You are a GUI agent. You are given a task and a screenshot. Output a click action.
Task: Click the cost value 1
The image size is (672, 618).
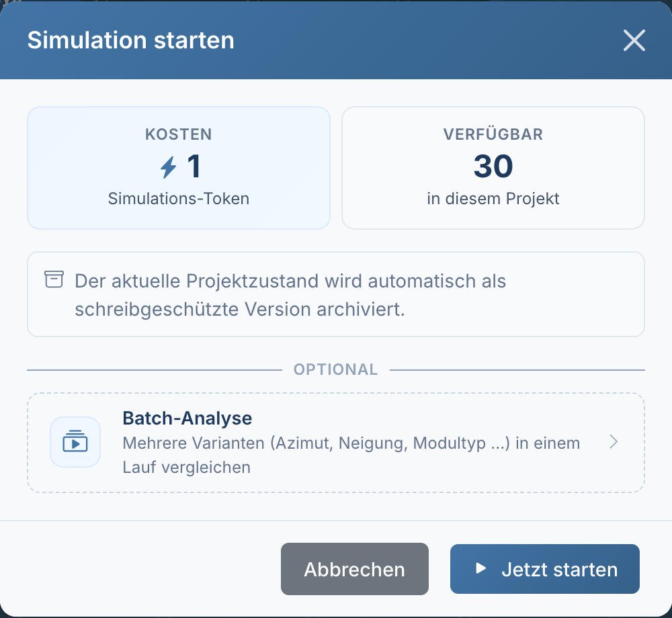pyautogui.click(x=194, y=167)
